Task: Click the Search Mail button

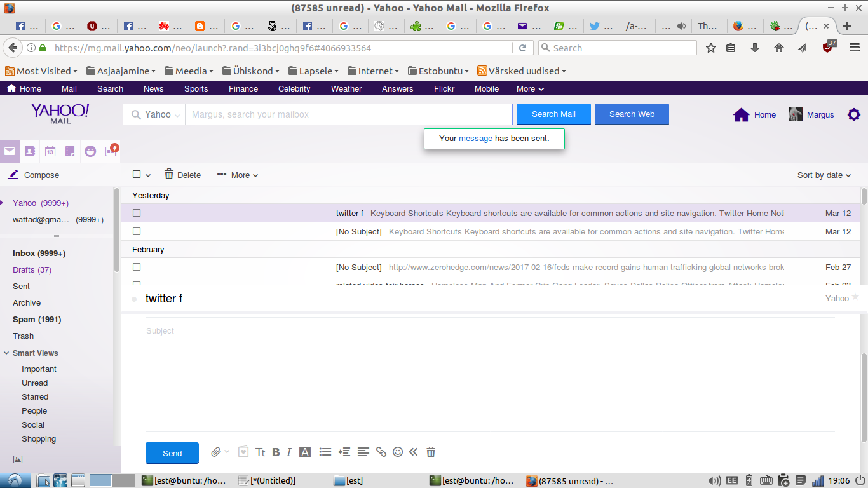Action: [x=553, y=114]
